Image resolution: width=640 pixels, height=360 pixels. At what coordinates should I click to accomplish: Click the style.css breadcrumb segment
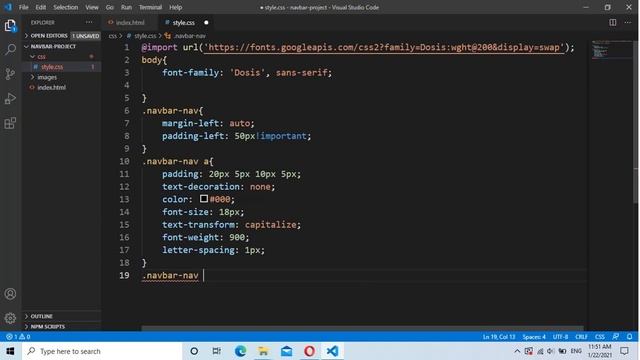145,36
